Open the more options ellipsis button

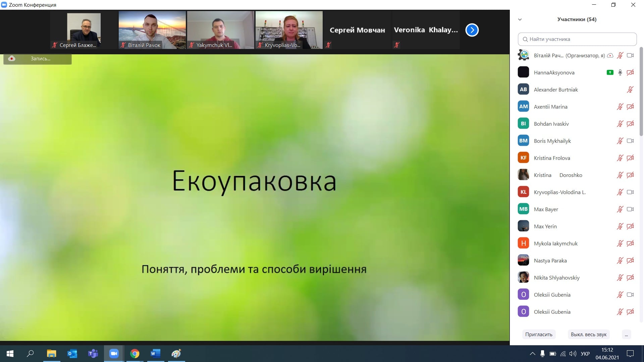(626, 335)
